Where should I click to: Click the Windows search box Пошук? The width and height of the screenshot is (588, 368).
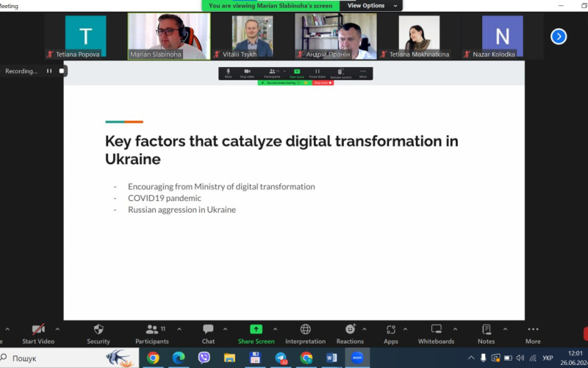click(x=69, y=358)
